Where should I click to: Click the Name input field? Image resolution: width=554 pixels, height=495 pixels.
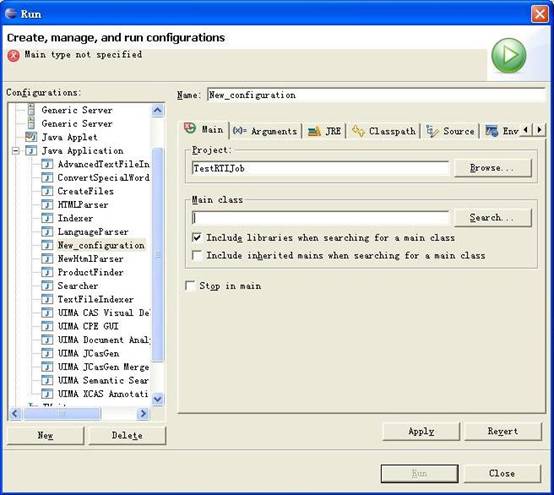377,95
